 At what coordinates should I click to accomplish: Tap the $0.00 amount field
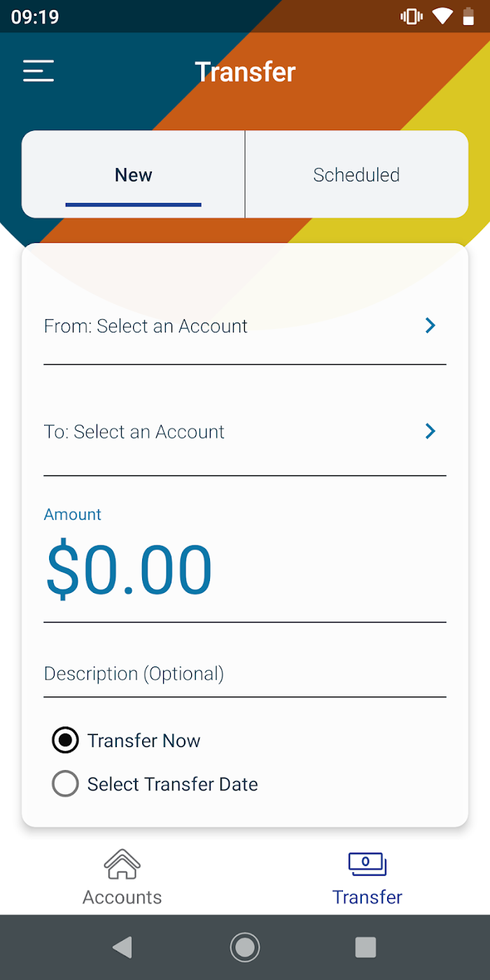point(129,570)
